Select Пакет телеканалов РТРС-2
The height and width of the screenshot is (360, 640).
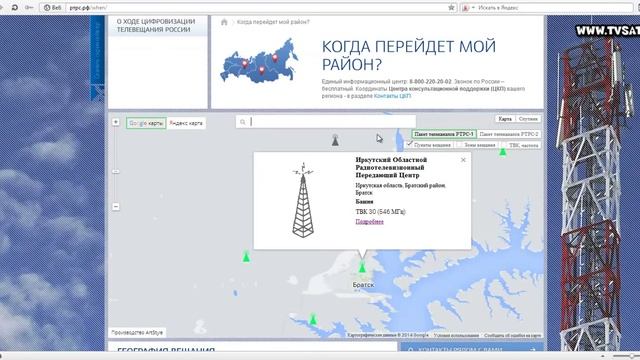pos(509,134)
